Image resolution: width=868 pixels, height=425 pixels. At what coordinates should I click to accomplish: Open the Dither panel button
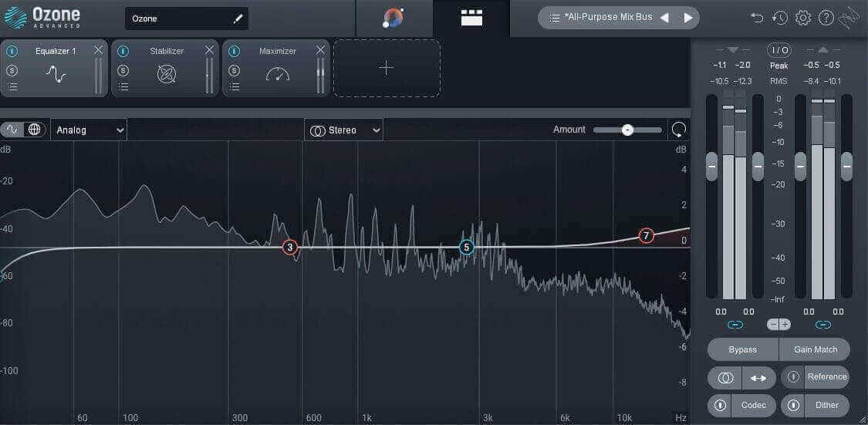coord(827,405)
